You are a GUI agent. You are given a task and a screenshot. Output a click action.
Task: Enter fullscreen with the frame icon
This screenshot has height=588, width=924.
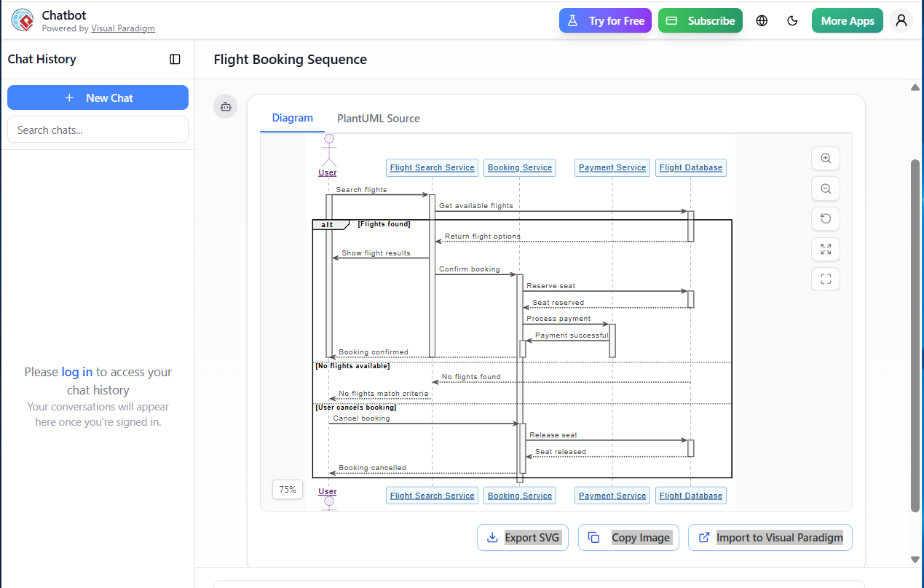825,279
